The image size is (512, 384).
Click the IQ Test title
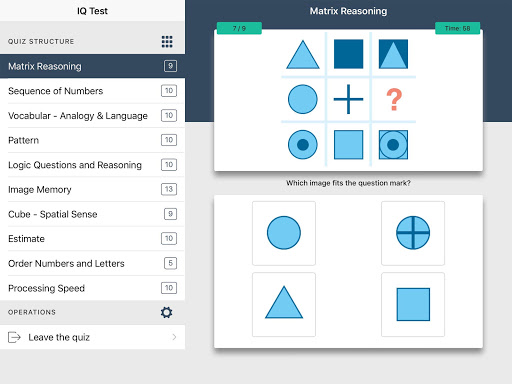click(x=92, y=11)
